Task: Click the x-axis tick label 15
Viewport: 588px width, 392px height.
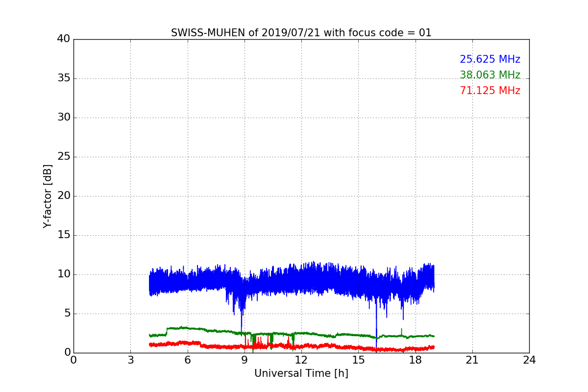Action: 358,360
